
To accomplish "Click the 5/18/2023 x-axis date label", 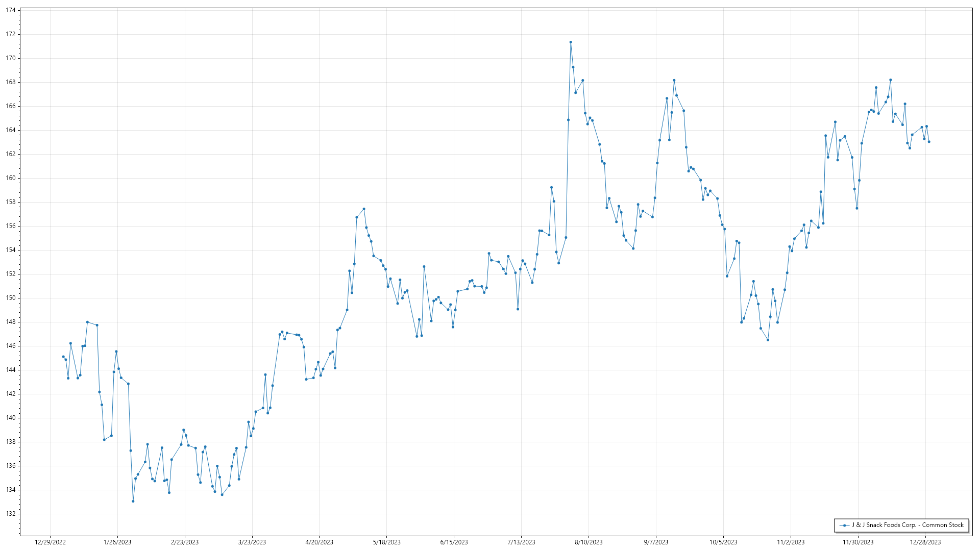I will (386, 542).
